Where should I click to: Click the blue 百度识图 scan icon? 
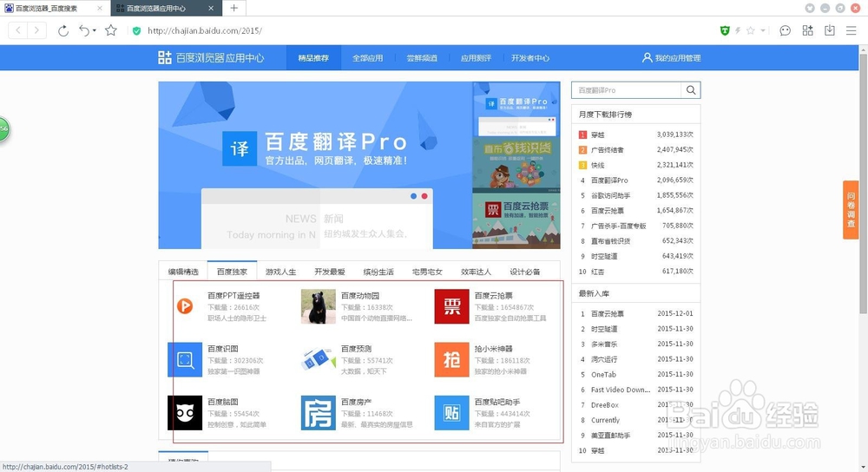coord(185,360)
